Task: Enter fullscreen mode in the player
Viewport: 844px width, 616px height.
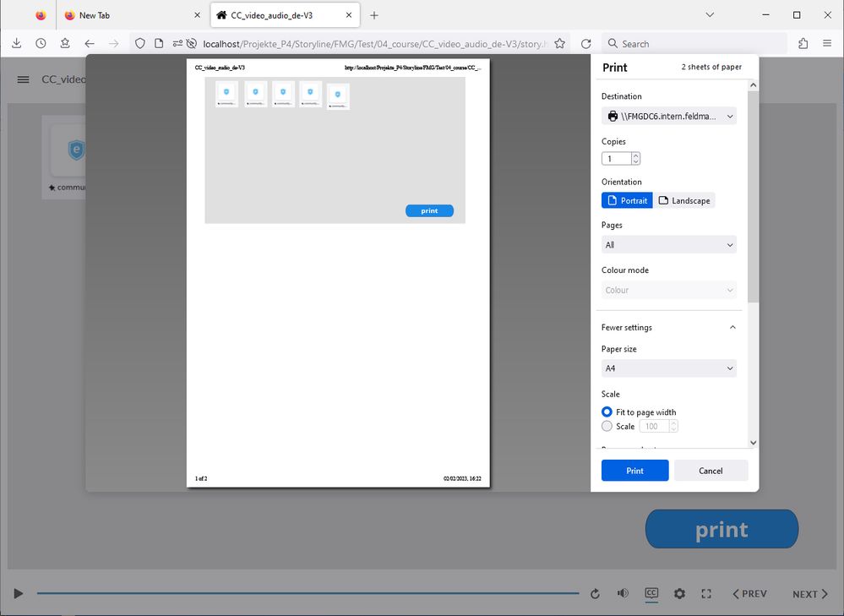Action: pos(707,594)
